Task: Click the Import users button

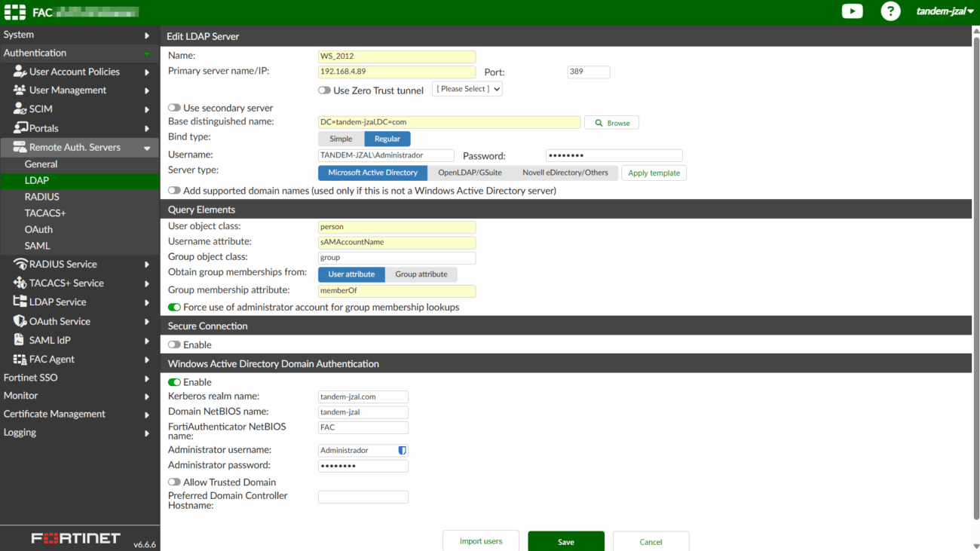Action: 481,540
